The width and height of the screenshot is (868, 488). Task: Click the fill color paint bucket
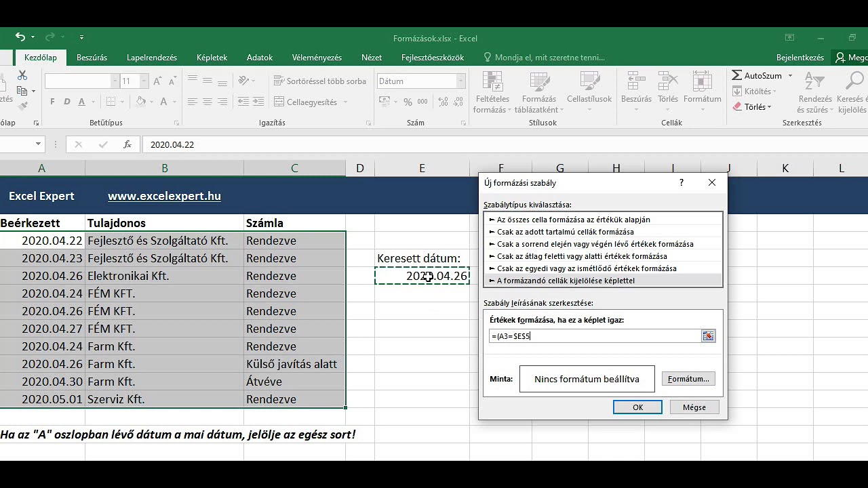point(141,102)
